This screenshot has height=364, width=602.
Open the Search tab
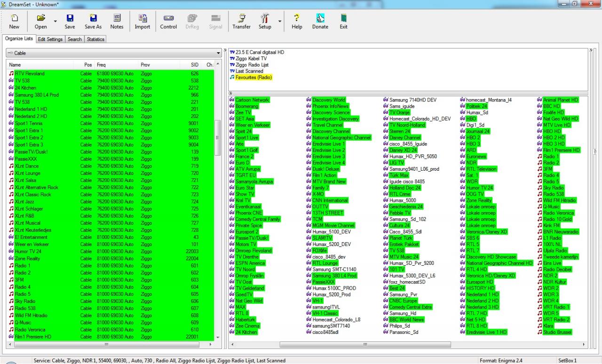coord(75,40)
